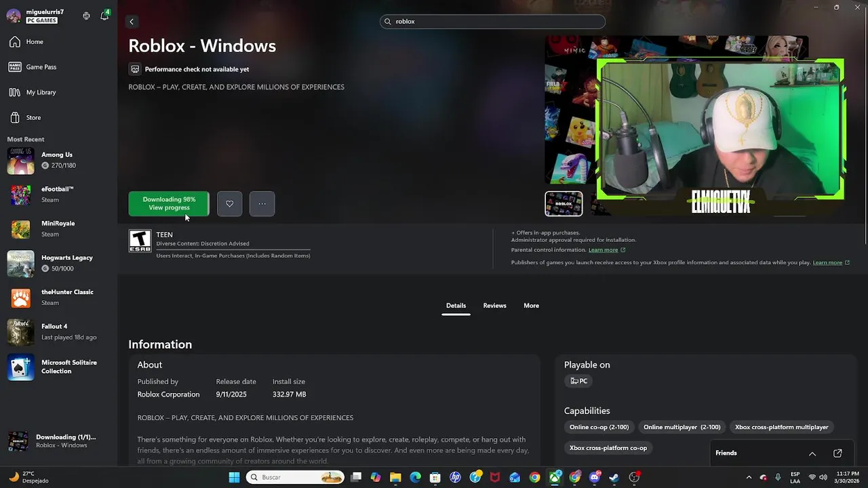This screenshot has width=868, height=488.
Task: Open Xbox app taskbar icon
Action: coord(555,477)
